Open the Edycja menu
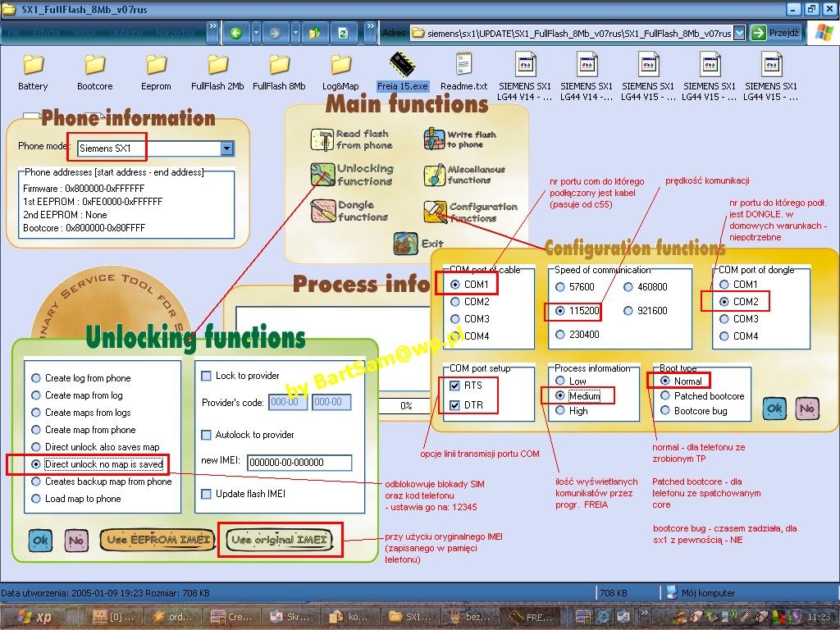The height and width of the screenshot is (630, 840). pos(46,33)
